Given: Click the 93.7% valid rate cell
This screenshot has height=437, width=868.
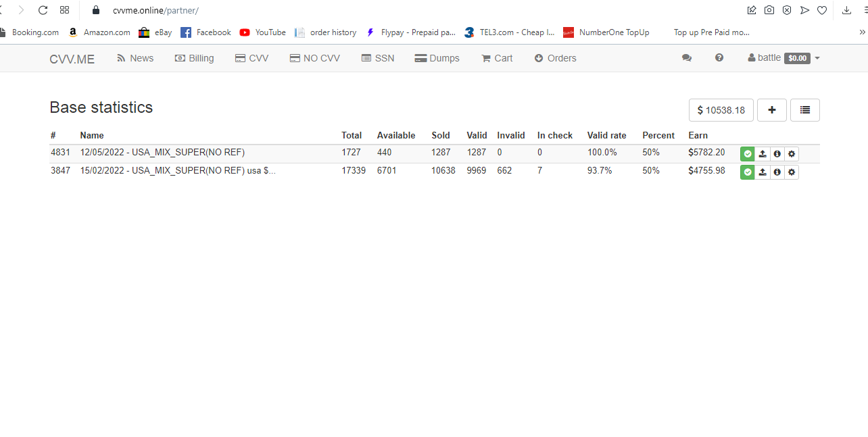Looking at the screenshot, I should point(600,171).
